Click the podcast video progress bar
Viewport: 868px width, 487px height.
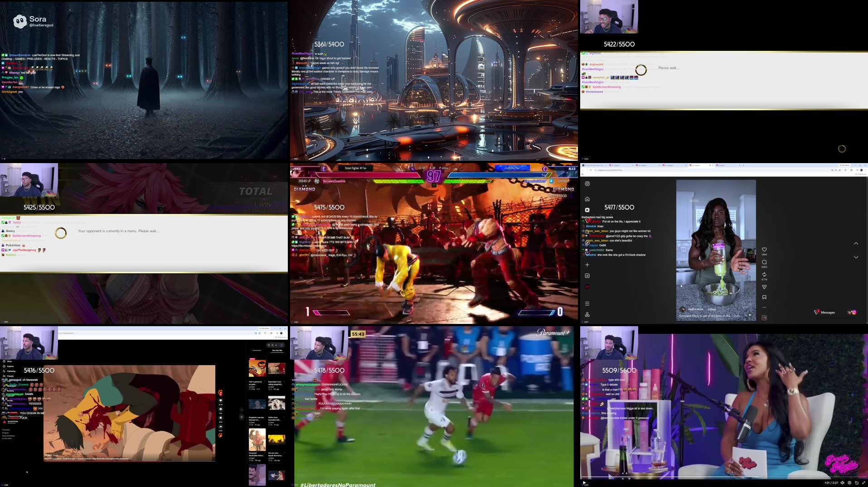pos(725,478)
